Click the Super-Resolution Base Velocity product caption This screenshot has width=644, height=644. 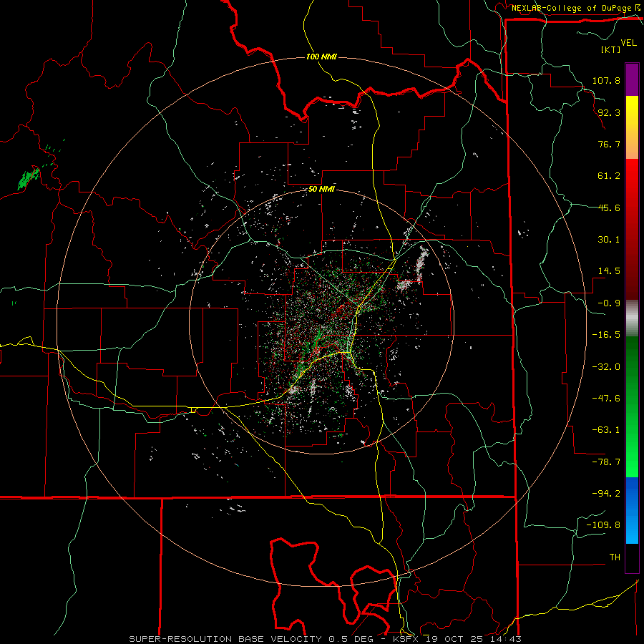tap(325, 639)
